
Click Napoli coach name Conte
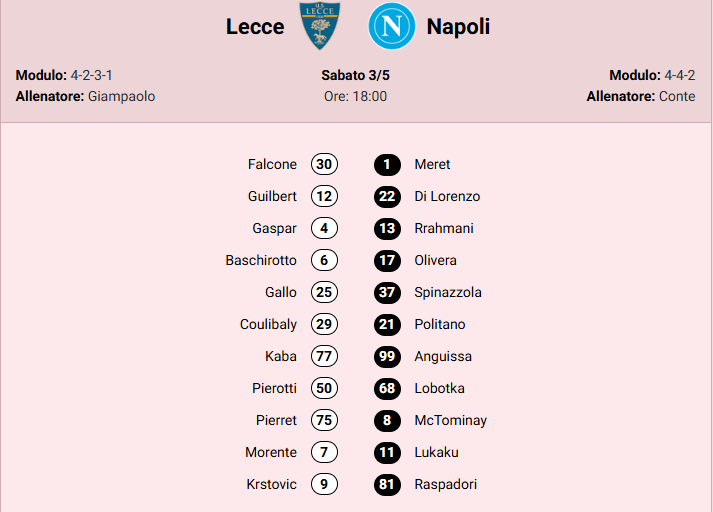point(677,97)
